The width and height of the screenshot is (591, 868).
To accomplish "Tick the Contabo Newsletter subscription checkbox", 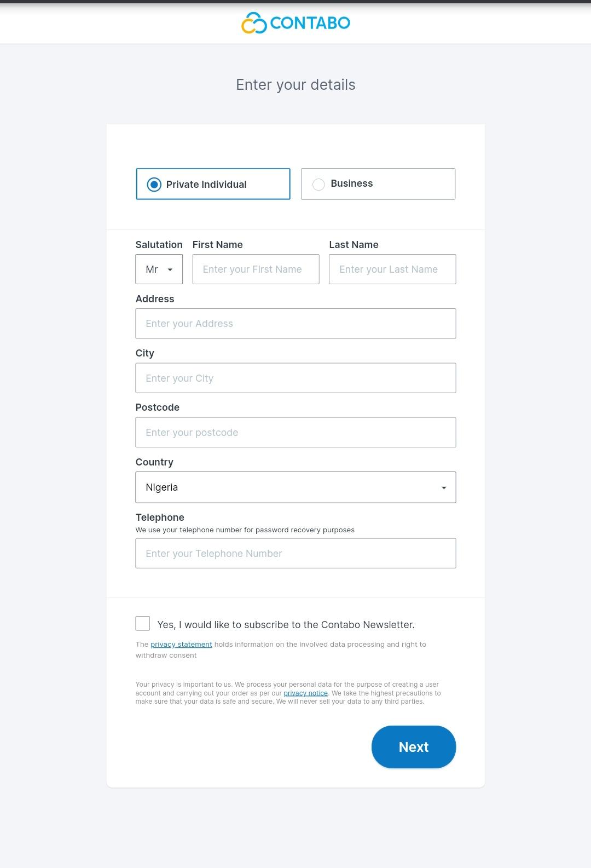I will pos(143,623).
